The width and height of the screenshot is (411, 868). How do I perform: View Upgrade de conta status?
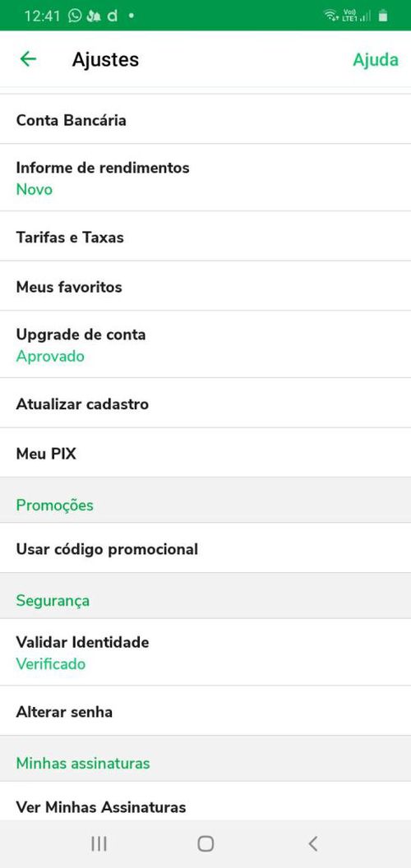pos(205,345)
